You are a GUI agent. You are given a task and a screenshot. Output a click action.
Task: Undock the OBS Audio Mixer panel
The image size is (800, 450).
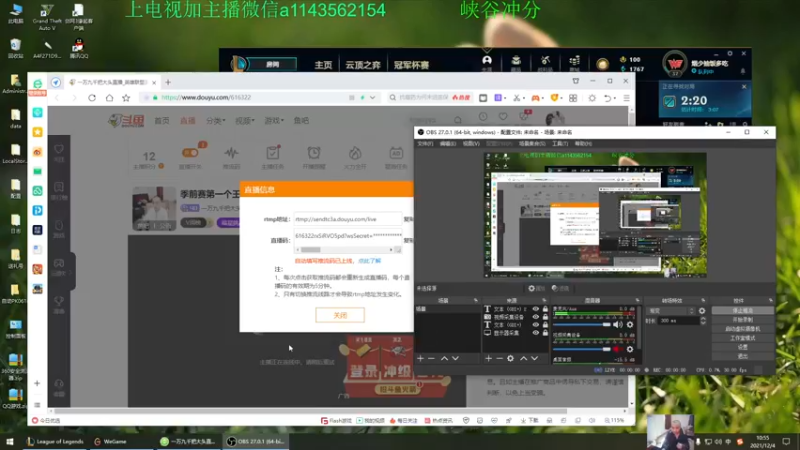click(x=637, y=301)
